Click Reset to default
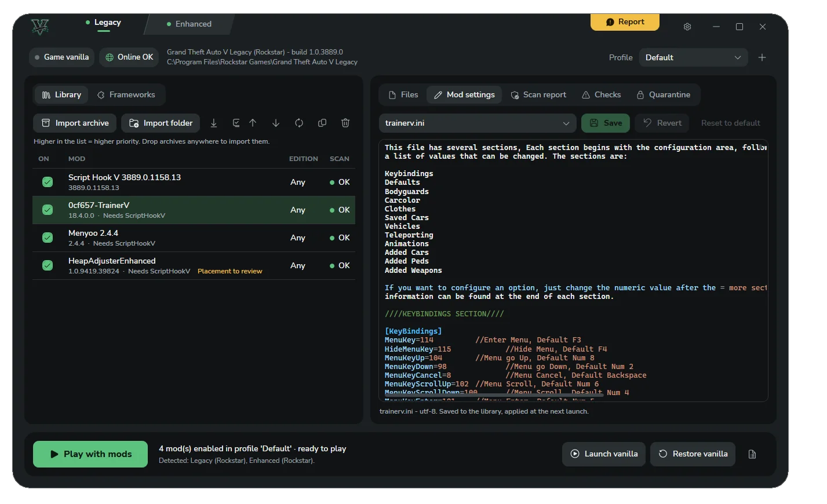Viewport: 827px width, 504px height. tap(731, 123)
